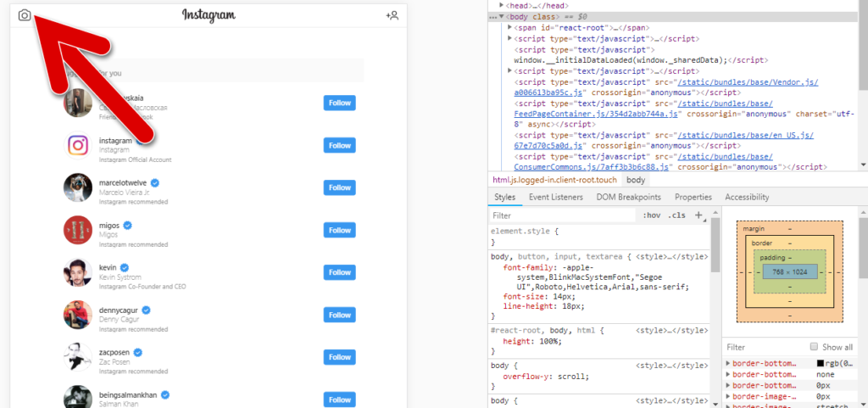Toggle the :hov element state panel
Screen dimensions: 868x408
(x=652, y=215)
